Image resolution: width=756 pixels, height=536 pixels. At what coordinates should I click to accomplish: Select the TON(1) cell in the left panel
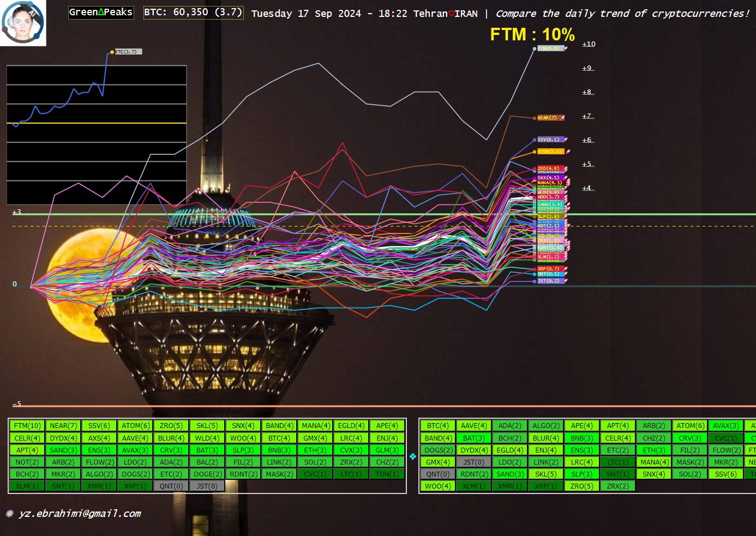click(387, 474)
